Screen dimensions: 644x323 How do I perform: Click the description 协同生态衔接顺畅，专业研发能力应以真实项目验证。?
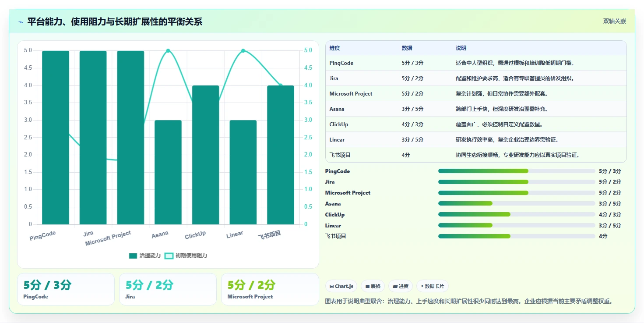pyautogui.click(x=517, y=155)
